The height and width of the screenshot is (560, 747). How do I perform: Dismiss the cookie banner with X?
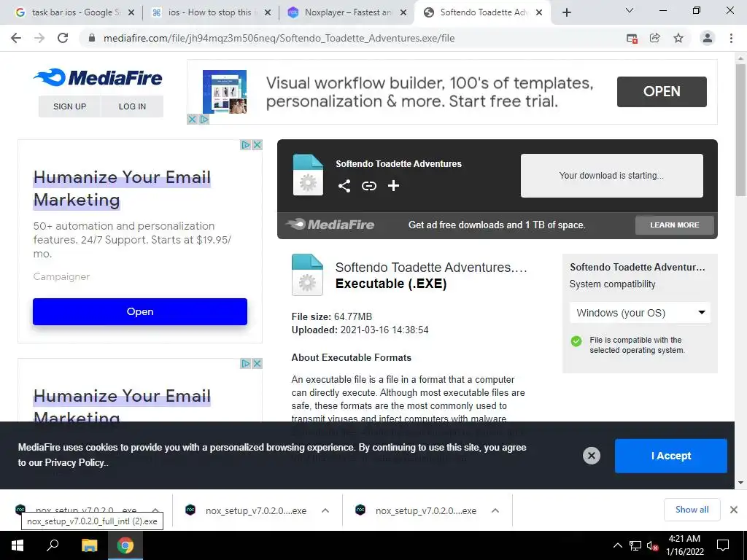[591, 456]
